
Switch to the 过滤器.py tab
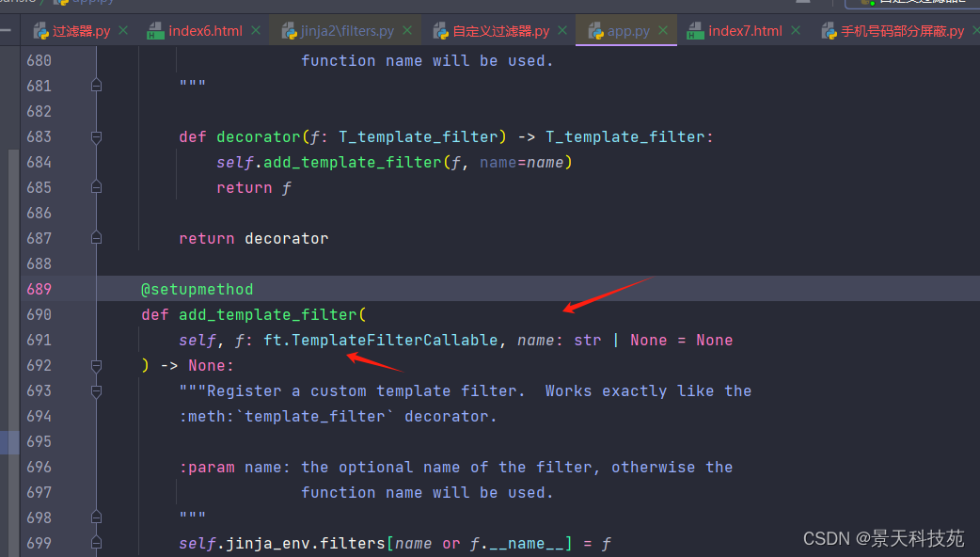pos(81,31)
